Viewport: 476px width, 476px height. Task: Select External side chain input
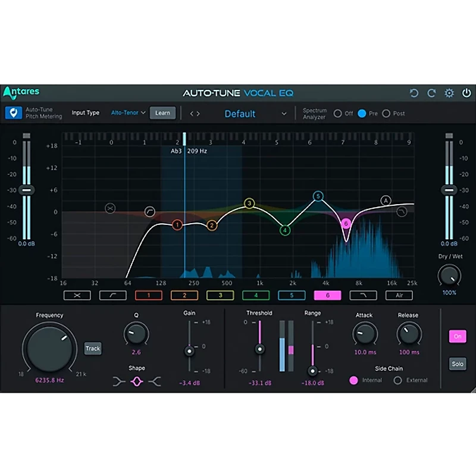[x=397, y=380]
